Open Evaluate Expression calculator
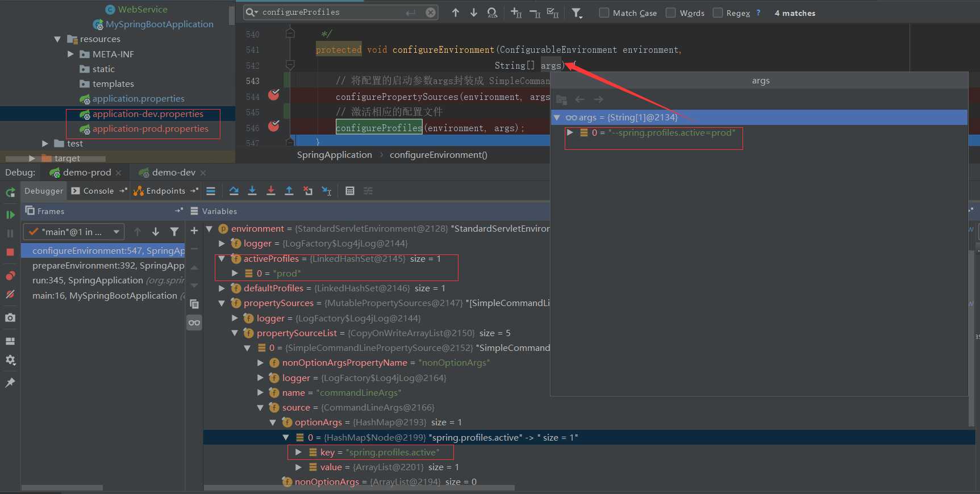980x494 pixels. click(x=350, y=191)
